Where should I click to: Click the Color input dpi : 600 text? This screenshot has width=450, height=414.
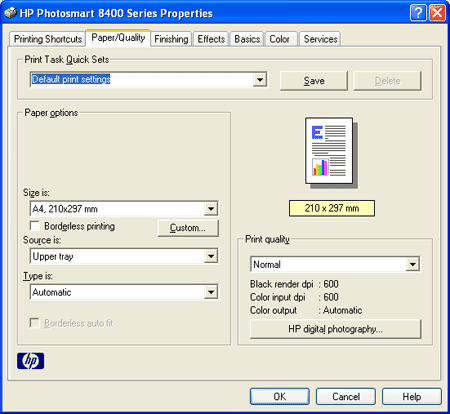point(294,297)
